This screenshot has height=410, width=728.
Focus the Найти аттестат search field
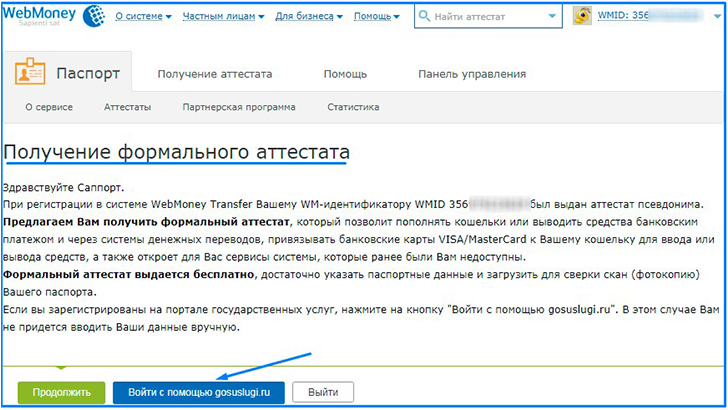click(488, 16)
